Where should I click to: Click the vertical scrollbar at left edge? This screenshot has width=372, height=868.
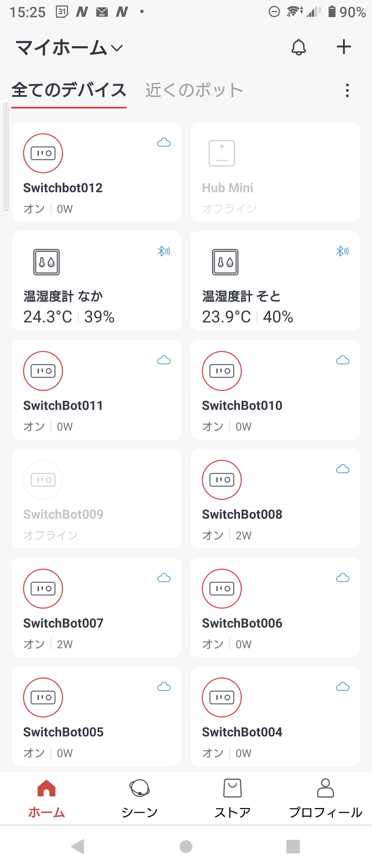pos(6,157)
